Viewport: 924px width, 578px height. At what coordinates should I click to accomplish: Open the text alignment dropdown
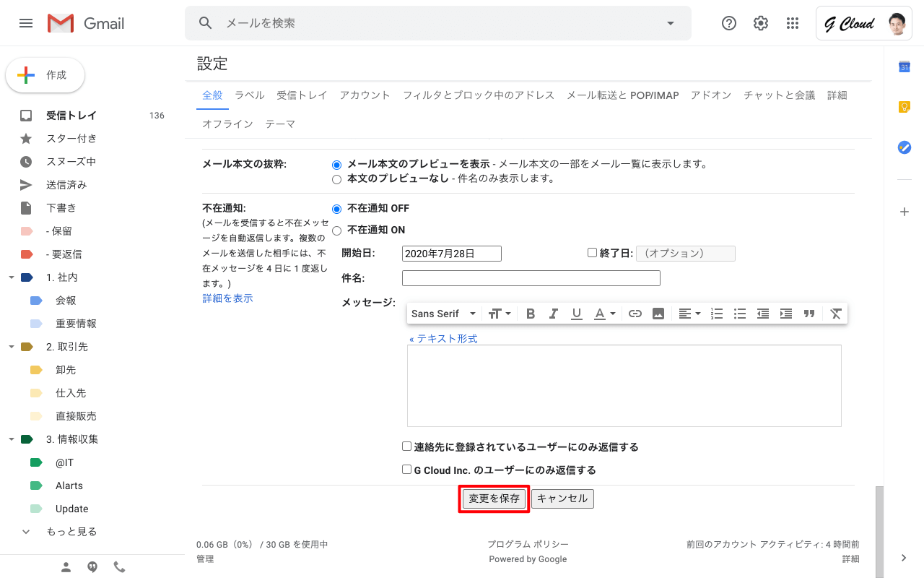(x=689, y=314)
